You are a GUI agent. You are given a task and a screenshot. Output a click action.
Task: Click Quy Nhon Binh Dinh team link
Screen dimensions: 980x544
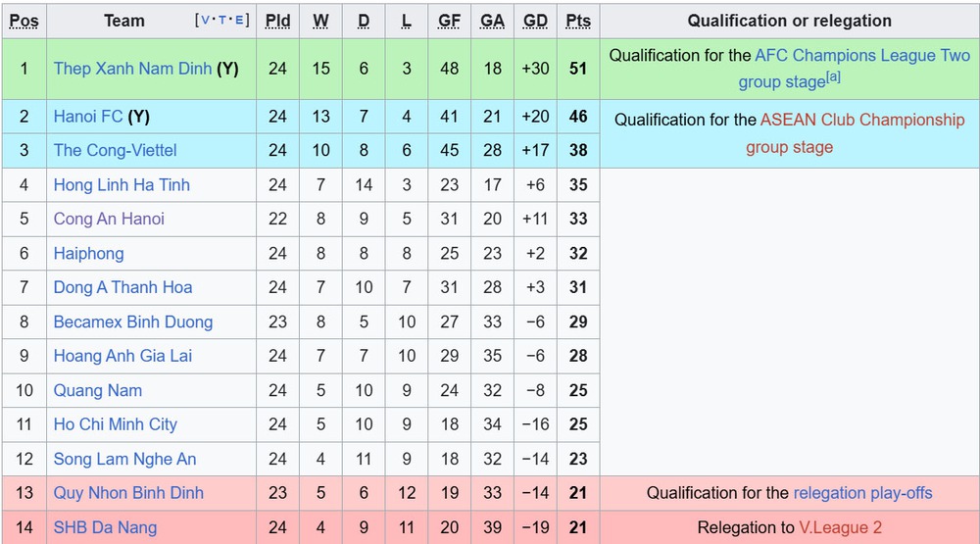pos(128,493)
